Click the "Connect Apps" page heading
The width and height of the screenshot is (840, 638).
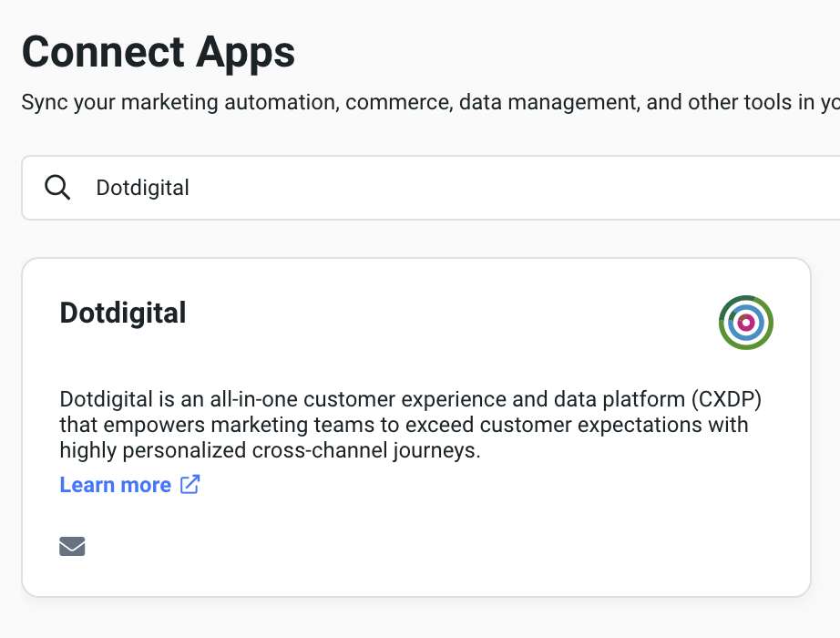click(159, 52)
